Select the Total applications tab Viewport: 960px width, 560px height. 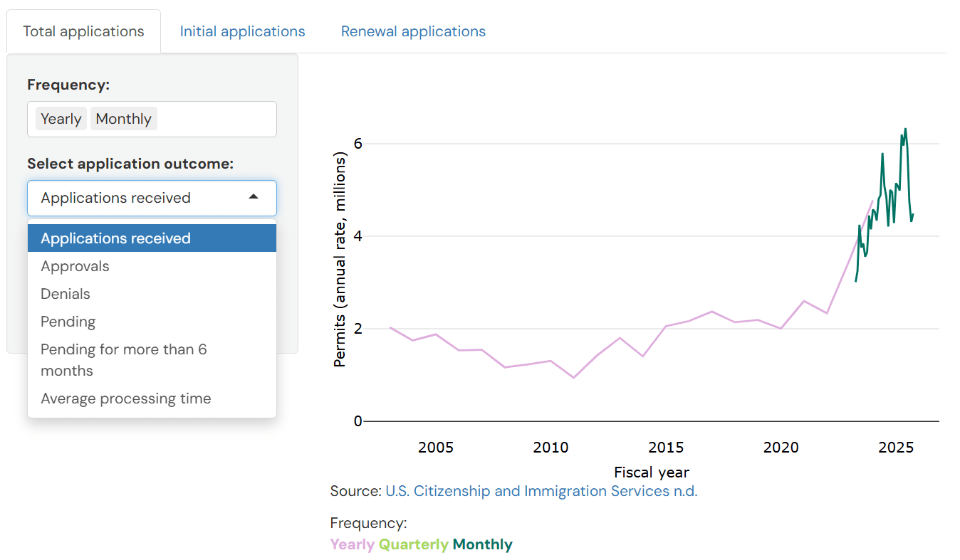pyautogui.click(x=83, y=31)
